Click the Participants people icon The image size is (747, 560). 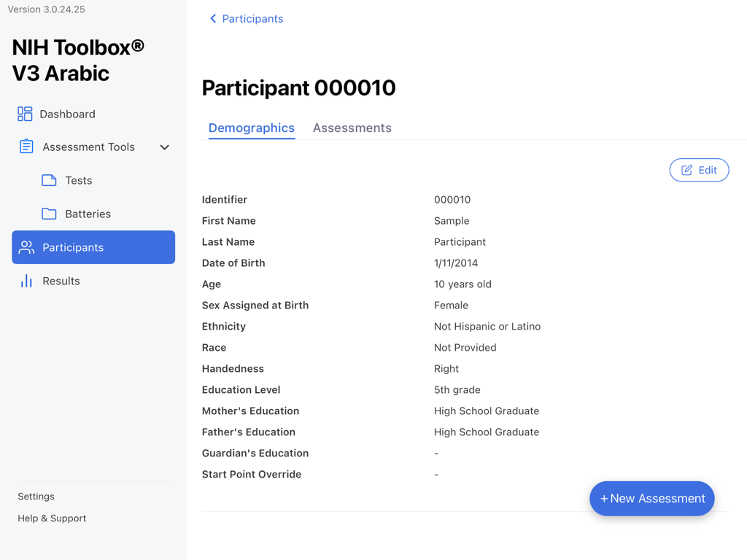(26, 247)
